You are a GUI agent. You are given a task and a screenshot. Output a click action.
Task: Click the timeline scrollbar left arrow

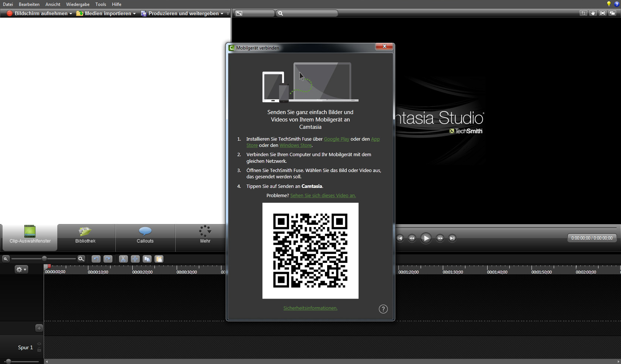47,361
